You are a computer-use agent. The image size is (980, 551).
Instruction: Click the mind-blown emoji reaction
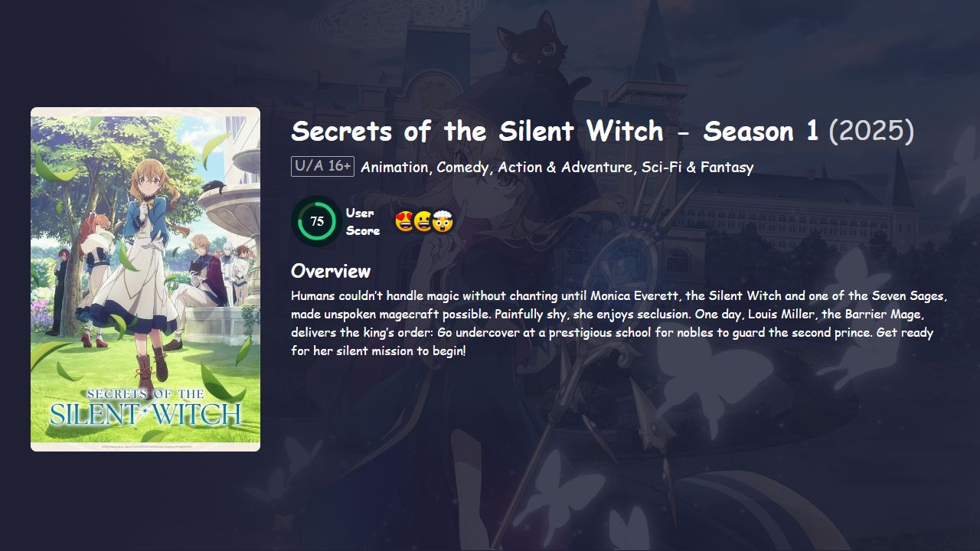click(x=443, y=222)
